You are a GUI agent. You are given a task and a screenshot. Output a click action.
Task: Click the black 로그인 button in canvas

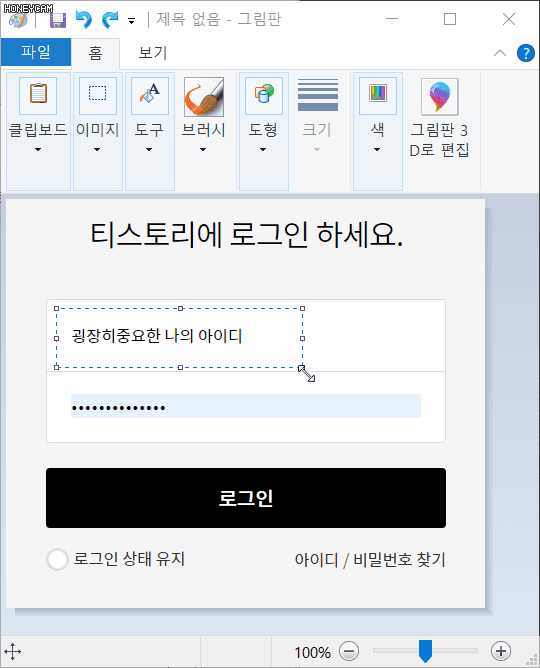tap(246, 498)
